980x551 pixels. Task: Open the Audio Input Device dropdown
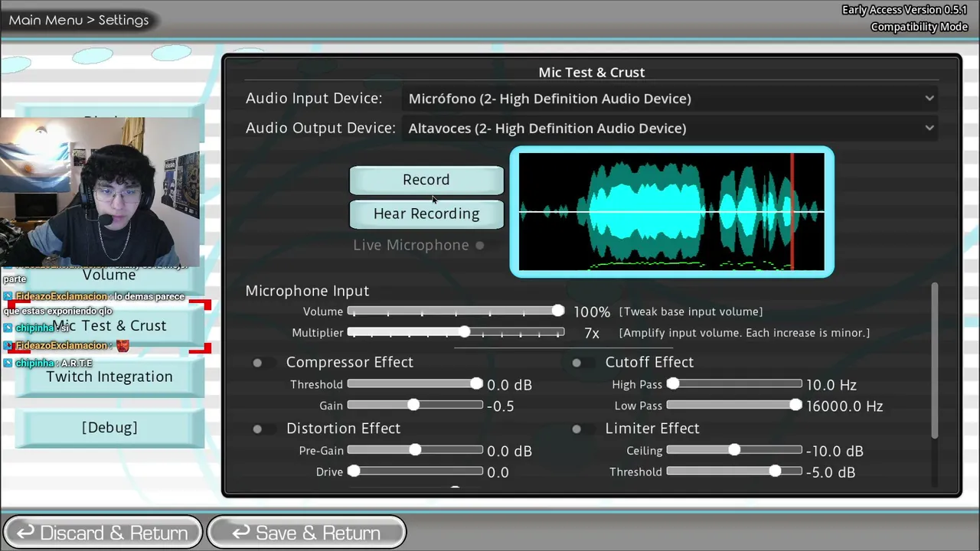(x=671, y=98)
